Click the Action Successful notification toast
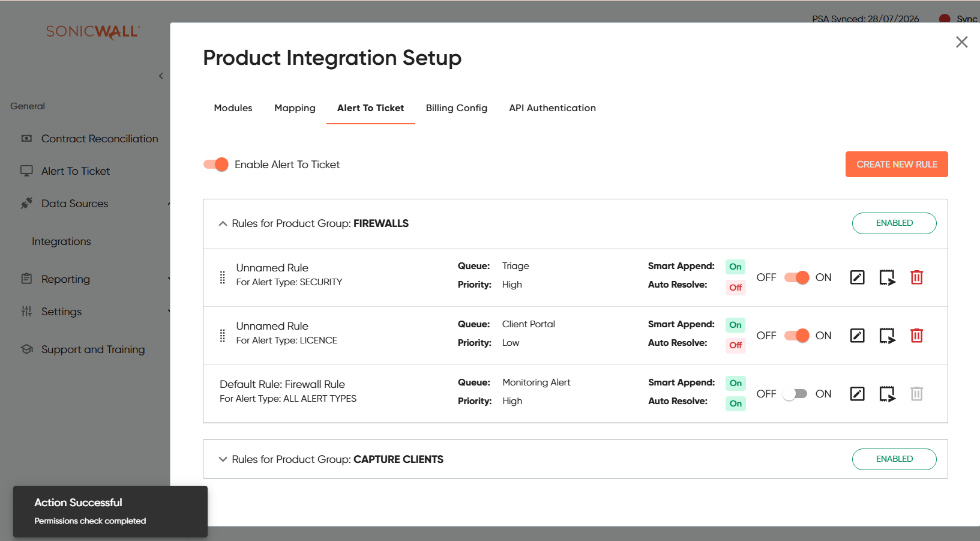This screenshot has width=980, height=541. (x=110, y=512)
